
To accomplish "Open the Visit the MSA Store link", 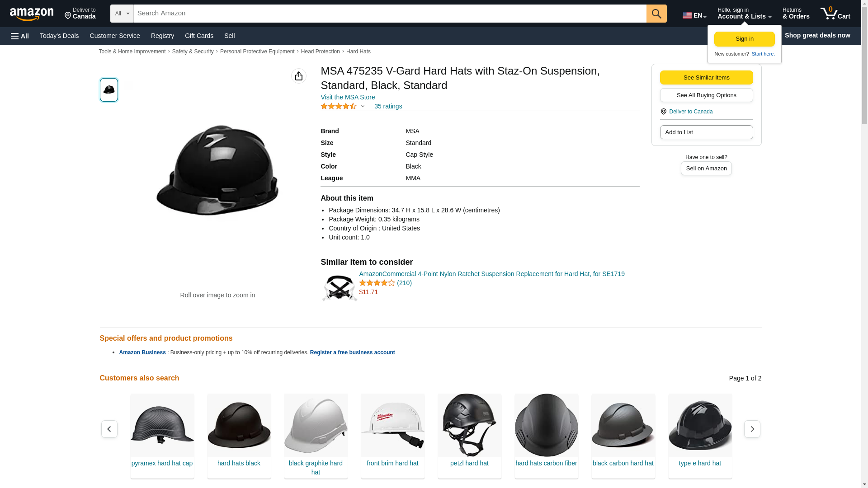I will pos(348,97).
